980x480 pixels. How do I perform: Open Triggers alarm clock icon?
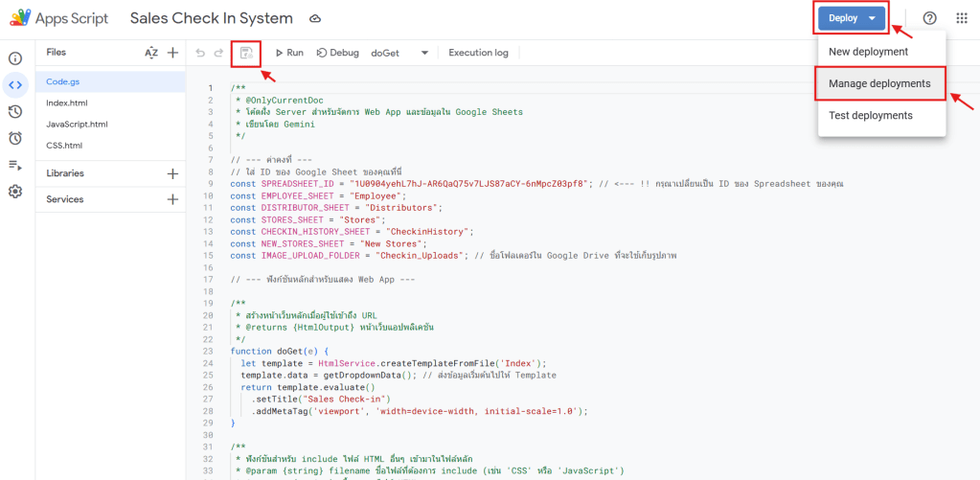coord(15,138)
